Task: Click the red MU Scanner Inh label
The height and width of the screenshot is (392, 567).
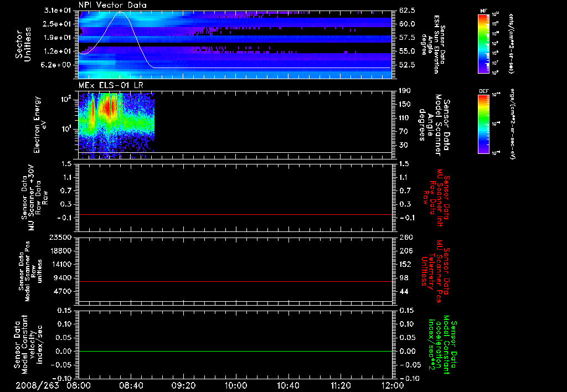Action: (436, 198)
